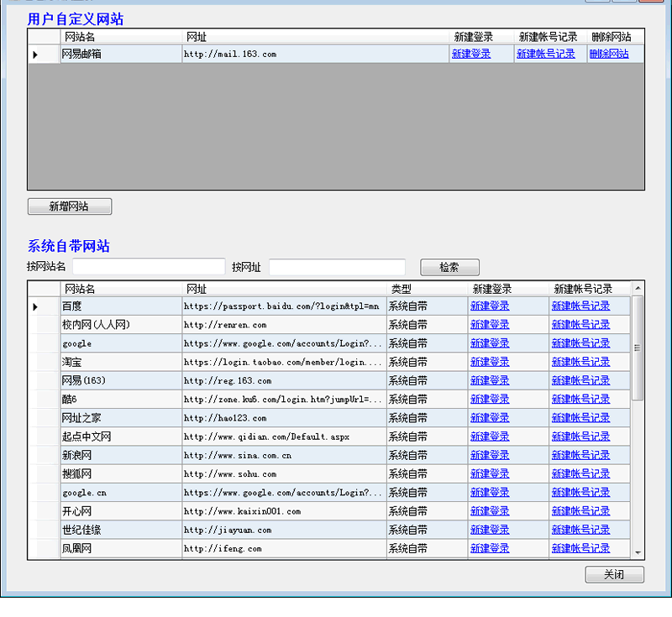The image size is (672, 617).
Task: Select the http://www.kaixin001.com URL cell
Action: 284,511
